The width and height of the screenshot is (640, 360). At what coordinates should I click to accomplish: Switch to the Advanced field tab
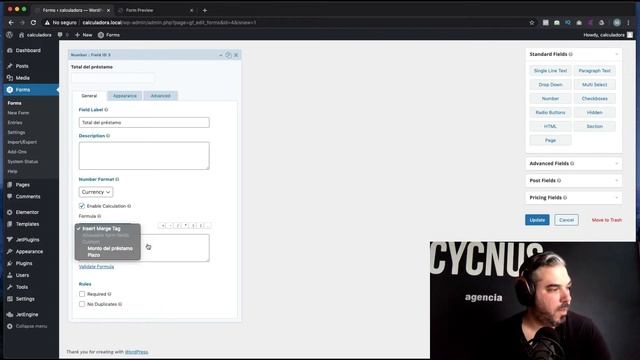coord(160,96)
